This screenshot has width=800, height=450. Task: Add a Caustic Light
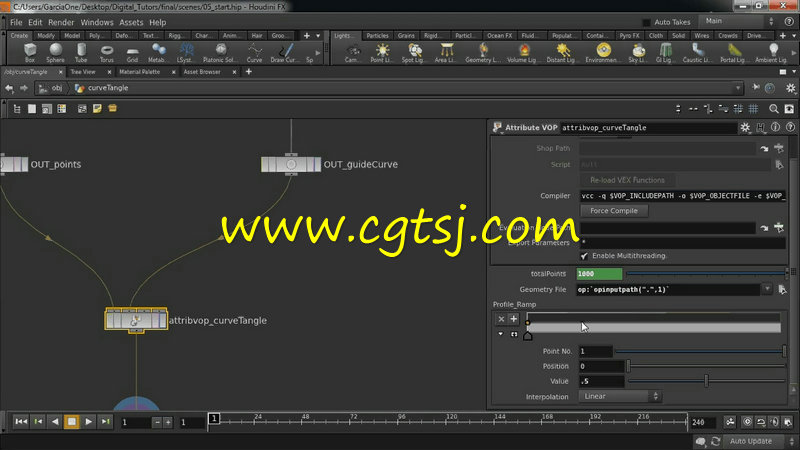click(x=697, y=53)
